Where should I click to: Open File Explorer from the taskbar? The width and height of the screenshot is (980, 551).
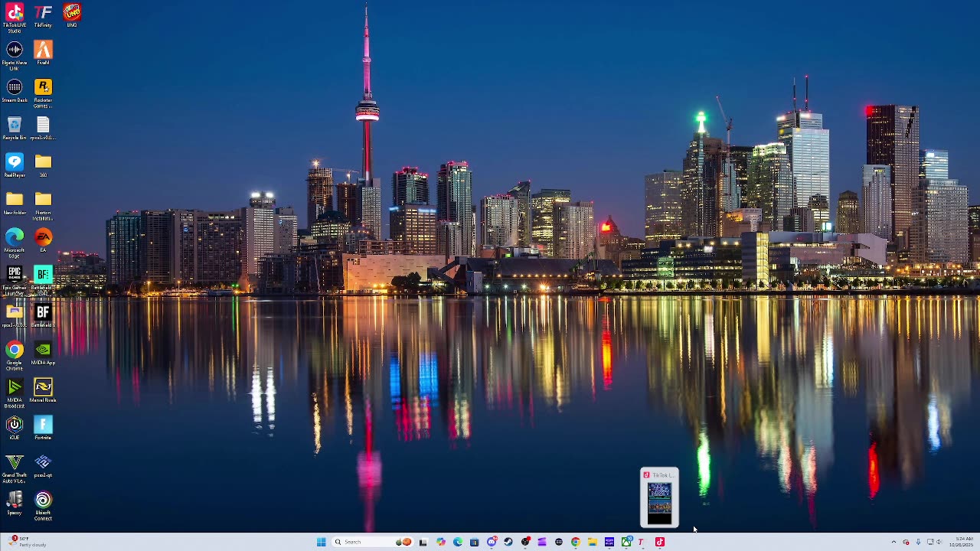(x=593, y=542)
